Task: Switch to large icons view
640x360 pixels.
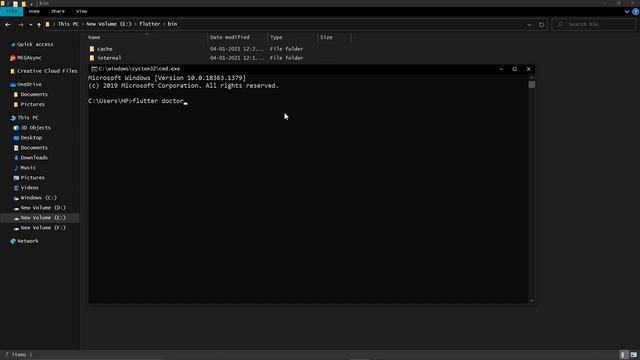Action: (x=633, y=355)
